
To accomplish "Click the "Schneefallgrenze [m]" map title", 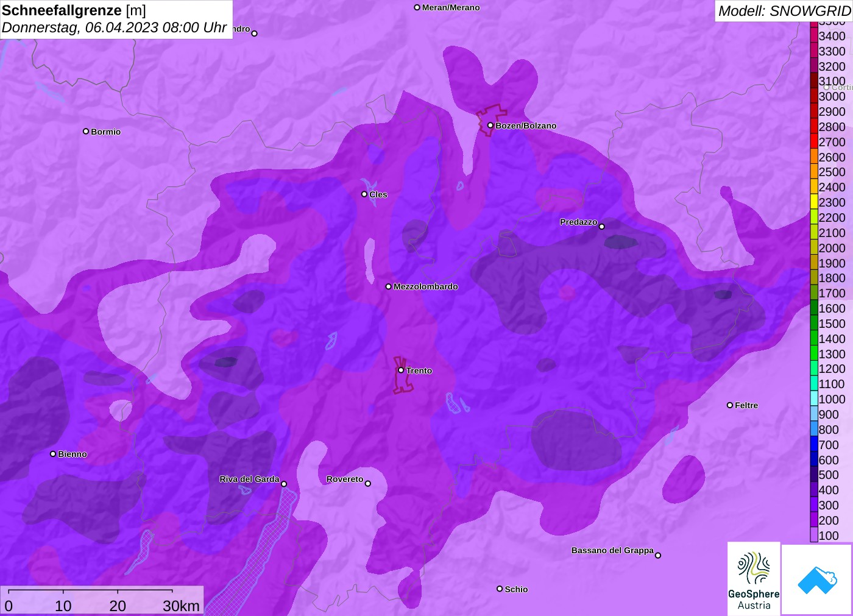I will (x=74, y=10).
